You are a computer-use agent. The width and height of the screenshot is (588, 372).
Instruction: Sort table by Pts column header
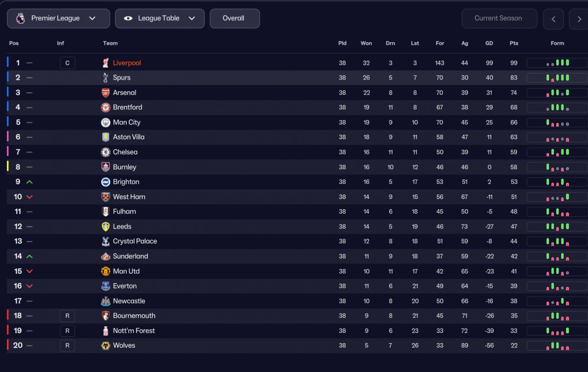point(514,43)
